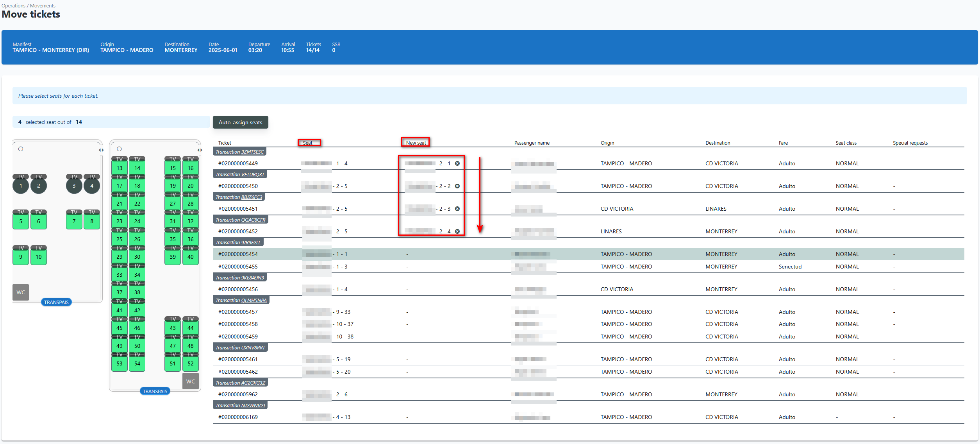980x444 pixels.
Task: Select ticket row #020000005449
Action: point(588,163)
